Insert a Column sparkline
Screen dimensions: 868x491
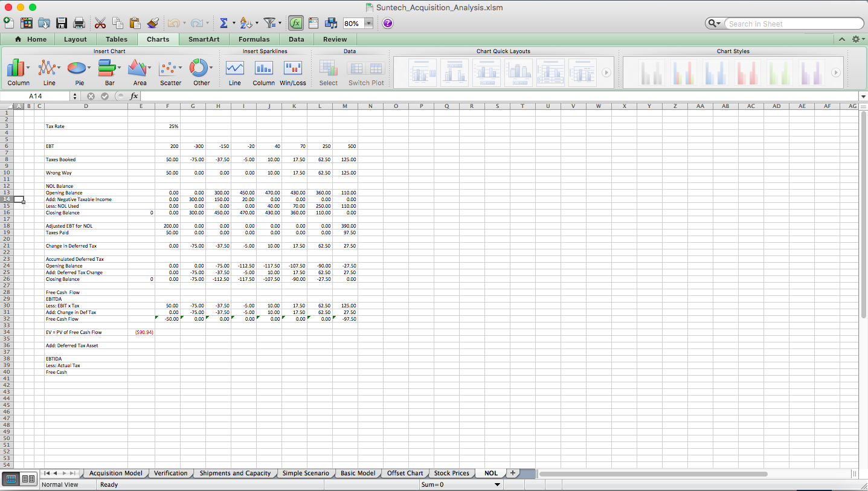point(263,69)
